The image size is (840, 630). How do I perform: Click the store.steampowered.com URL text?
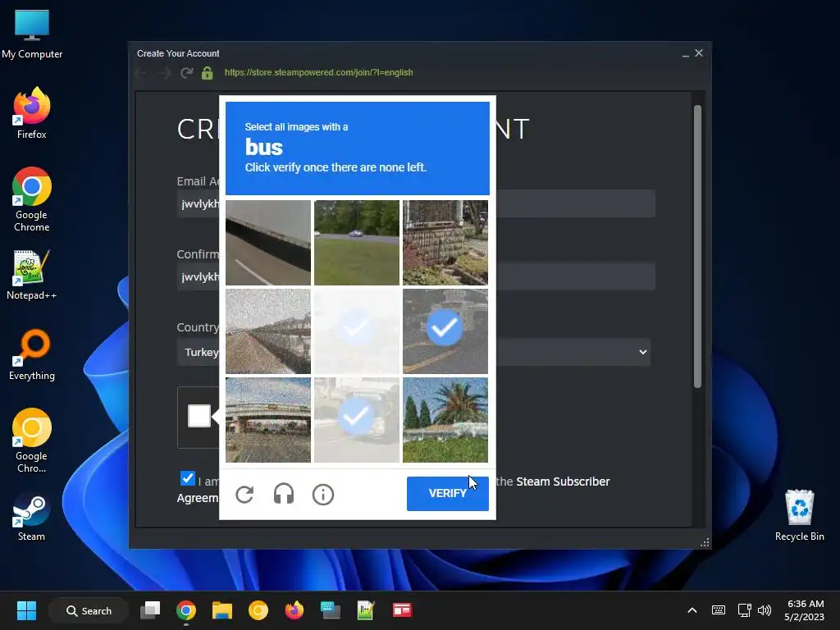[319, 72]
